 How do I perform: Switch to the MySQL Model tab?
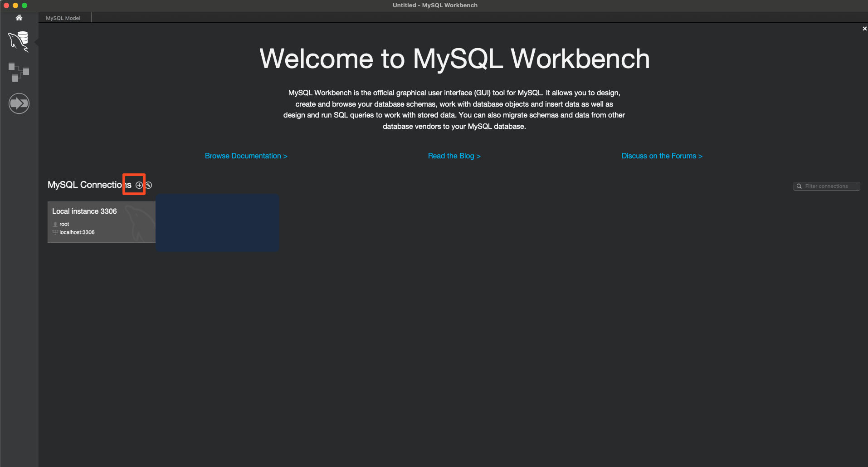63,18
